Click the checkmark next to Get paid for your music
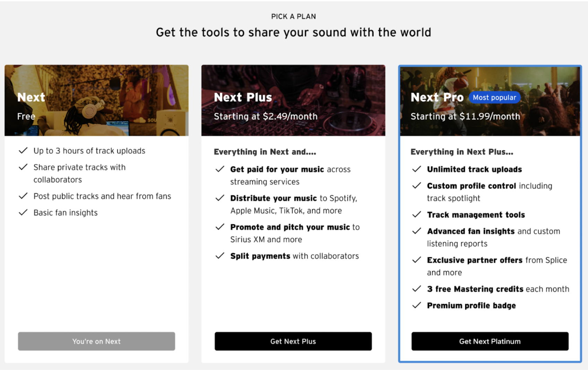Viewport: 588px width, 370px height. tap(220, 169)
